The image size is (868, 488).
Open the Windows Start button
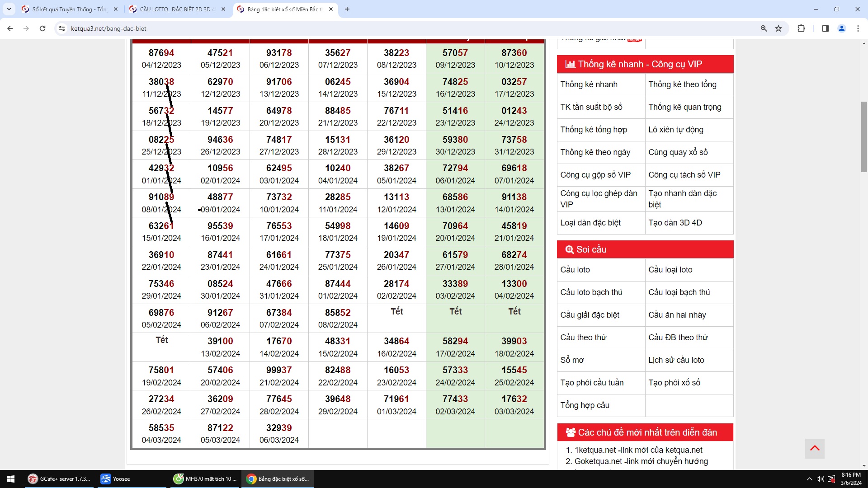point(11,479)
